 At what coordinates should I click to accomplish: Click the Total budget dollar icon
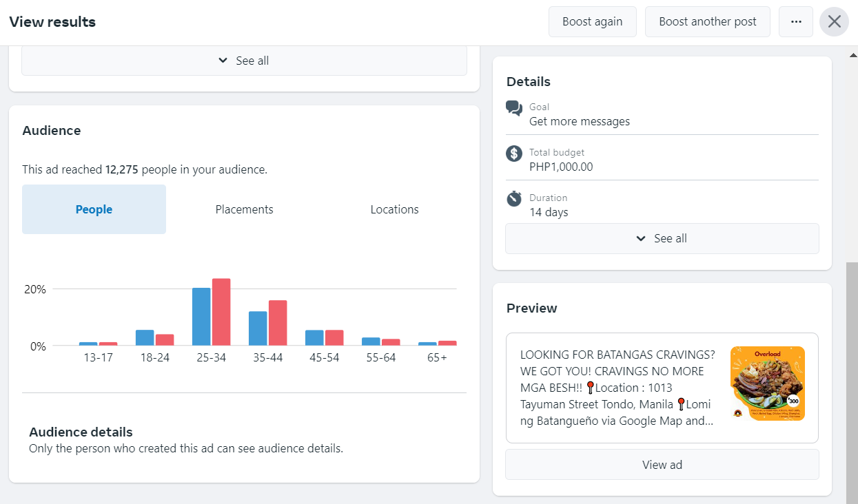click(x=514, y=154)
